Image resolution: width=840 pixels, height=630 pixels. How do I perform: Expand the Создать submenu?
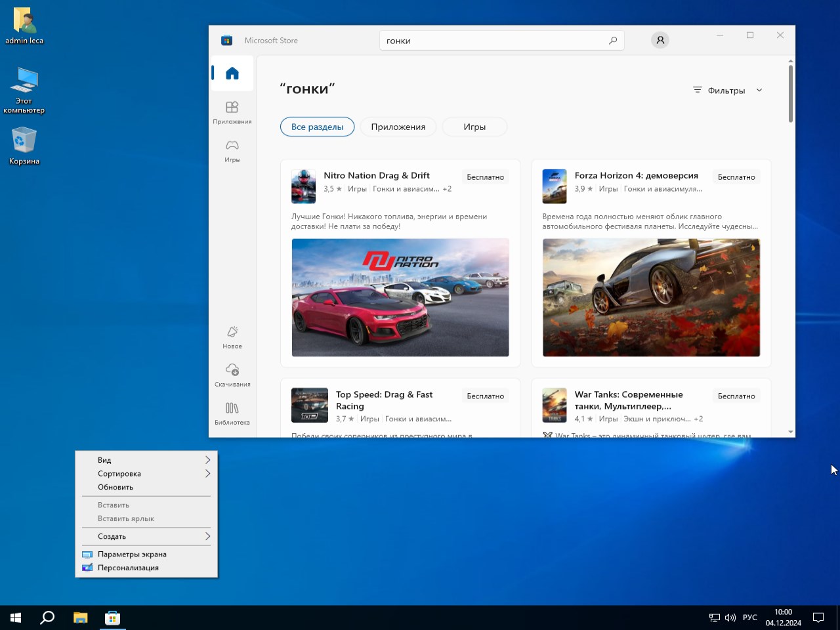tap(146, 537)
